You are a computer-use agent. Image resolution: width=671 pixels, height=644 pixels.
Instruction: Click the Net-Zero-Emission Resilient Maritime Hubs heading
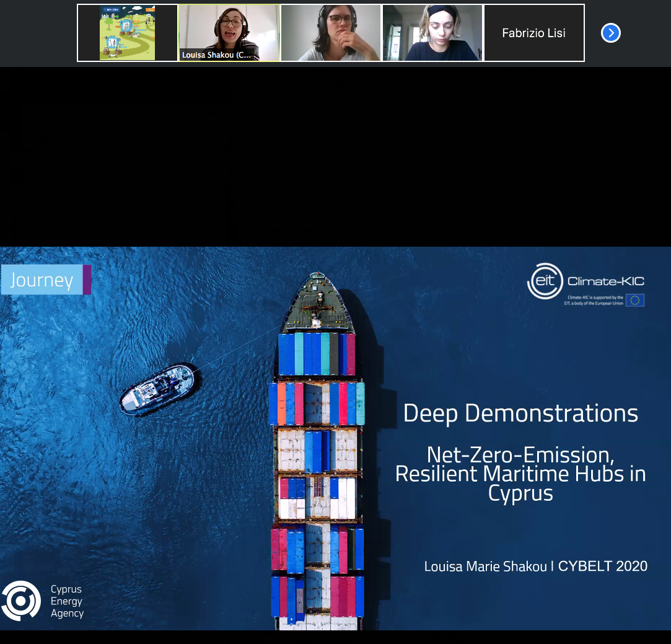521,474
